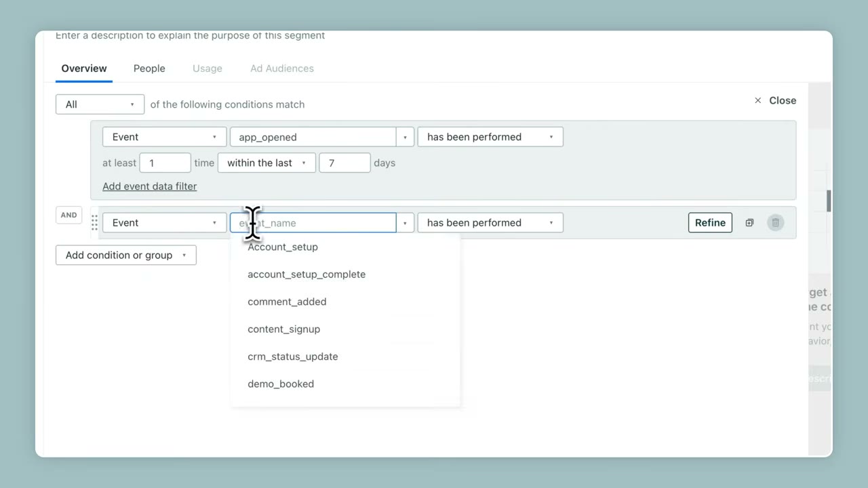Open the All conditions match dropdown
The height and width of the screenshot is (488, 868).
100,104
